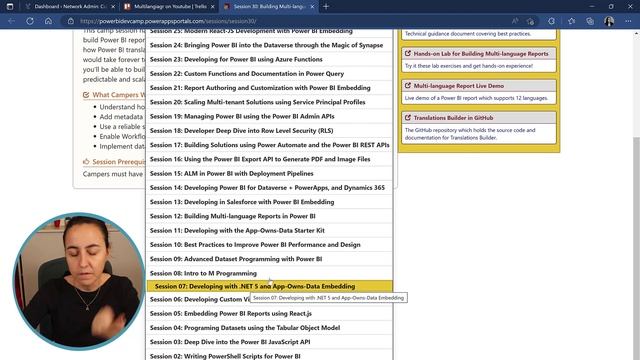Screen dimensions: 640x360
Task: Pick Session 20: Scaling Multi-tenant Solutions
Action: pos(269,102)
